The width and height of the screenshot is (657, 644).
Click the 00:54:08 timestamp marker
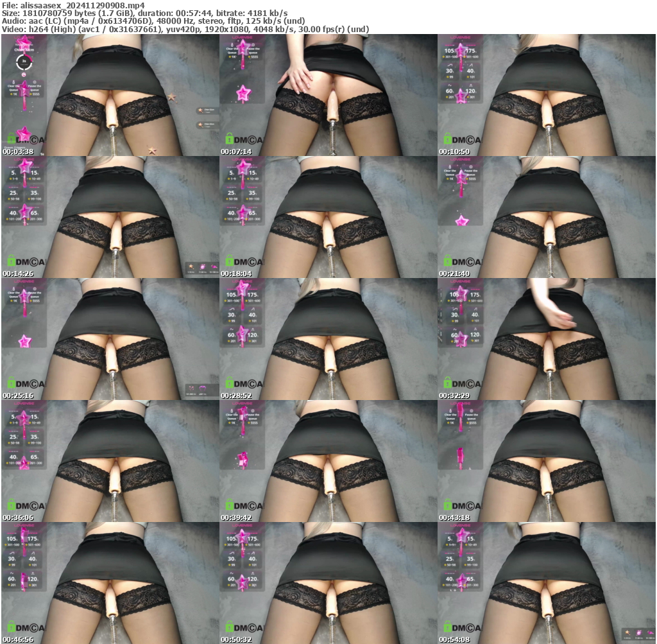pyautogui.click(x=453, y=639)
